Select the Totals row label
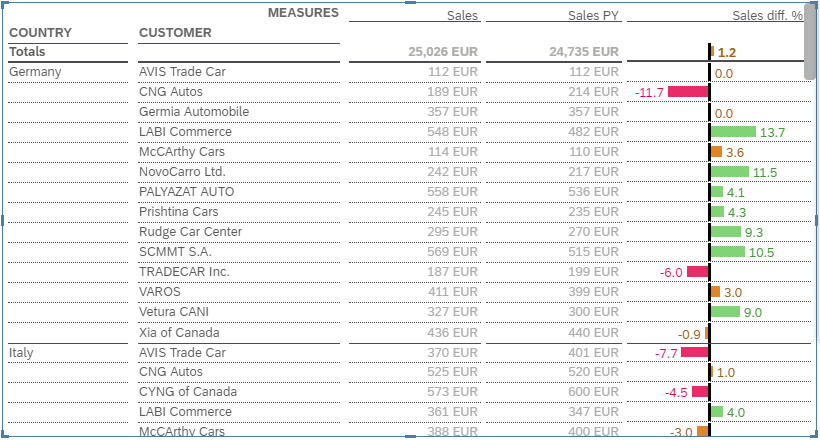 pyautogui.click(x=28, y=52)
